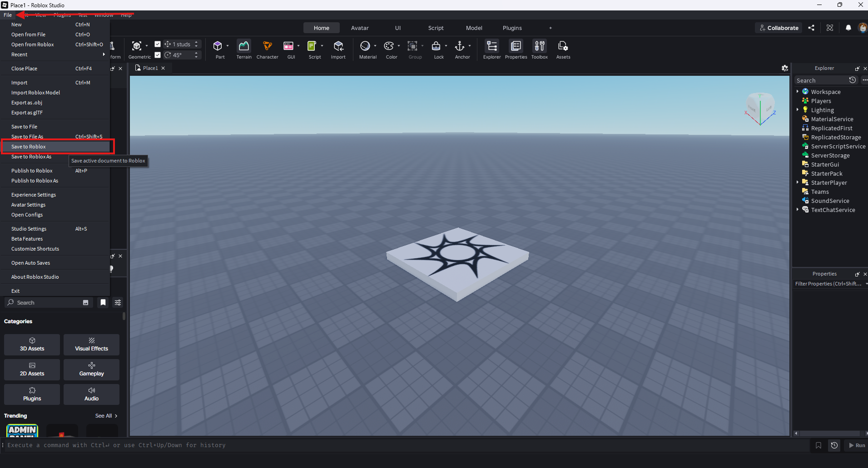
Task: Open the Assets manager icon
Action: click(563, 46)
